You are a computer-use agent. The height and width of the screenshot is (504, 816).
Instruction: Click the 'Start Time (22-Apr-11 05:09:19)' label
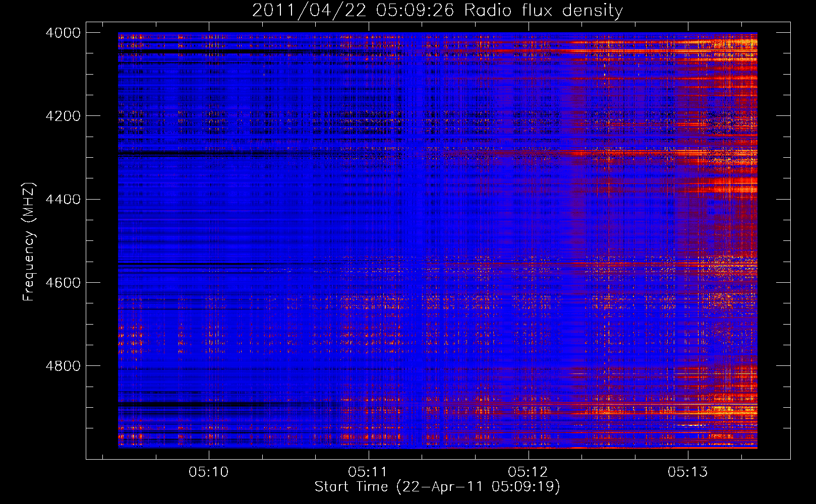pyautogui.click(x=438, y=487)
